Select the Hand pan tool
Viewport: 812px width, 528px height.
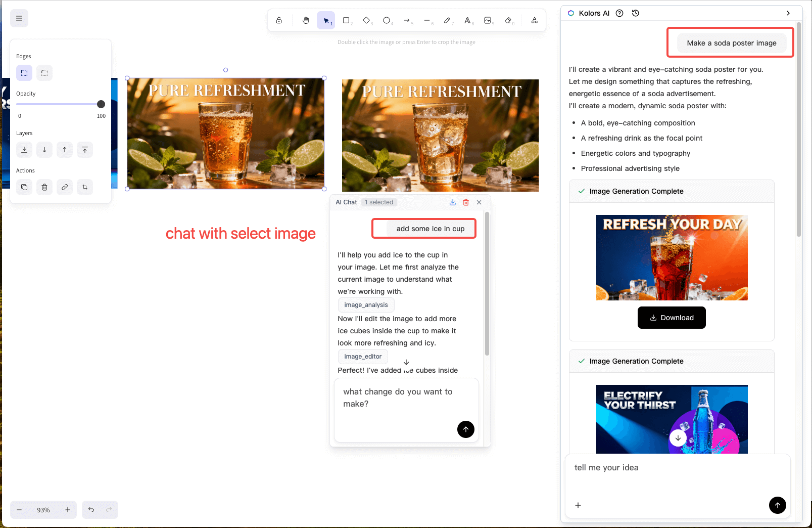pyautogui.click(x=306, y=20)
